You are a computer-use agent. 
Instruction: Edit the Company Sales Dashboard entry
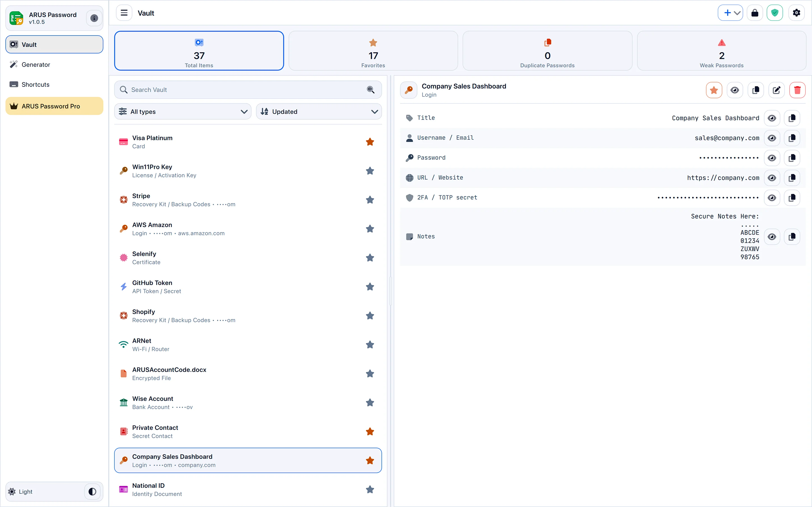pyautogui.click(x=777, y=90)
